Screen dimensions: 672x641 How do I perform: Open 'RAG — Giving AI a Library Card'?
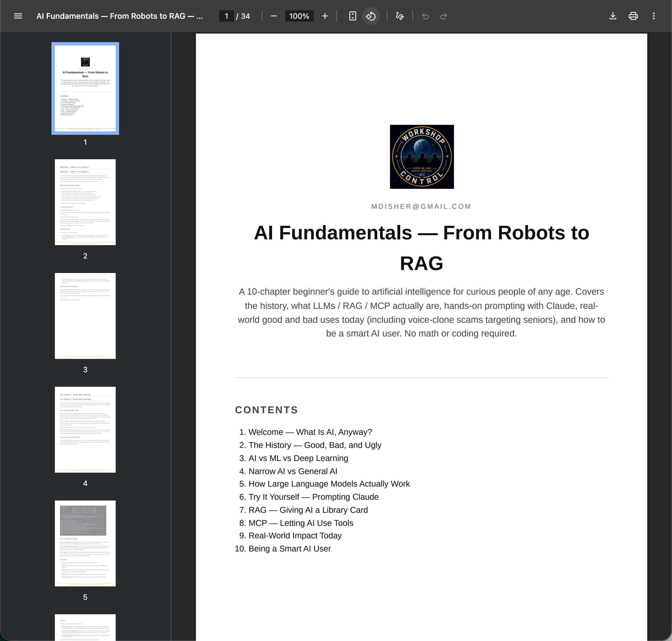(308, 510)
